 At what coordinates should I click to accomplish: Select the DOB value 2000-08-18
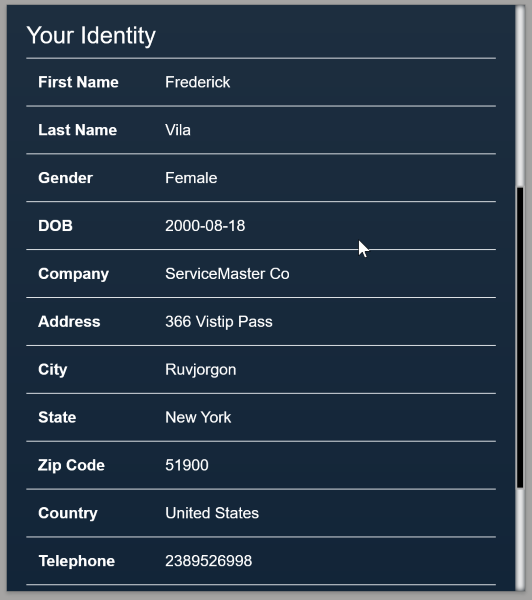coord(205,226)
